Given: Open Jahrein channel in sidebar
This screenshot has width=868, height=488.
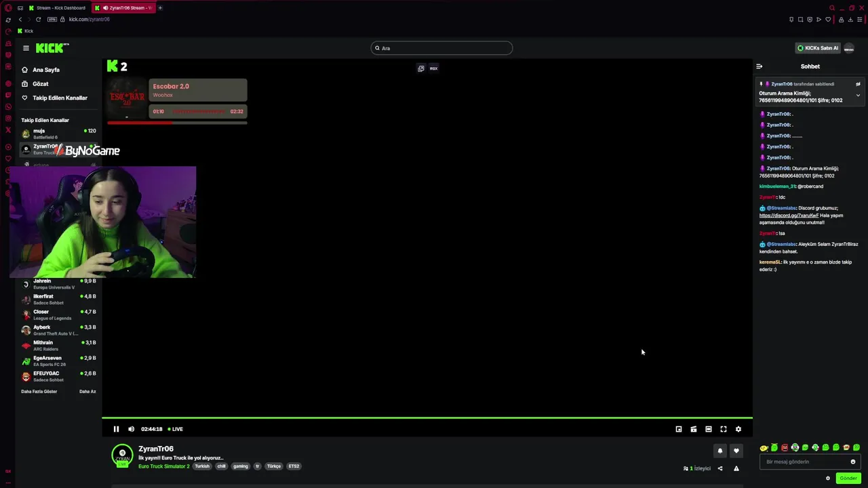Looking at the screenshot, I should coord(58,284).
